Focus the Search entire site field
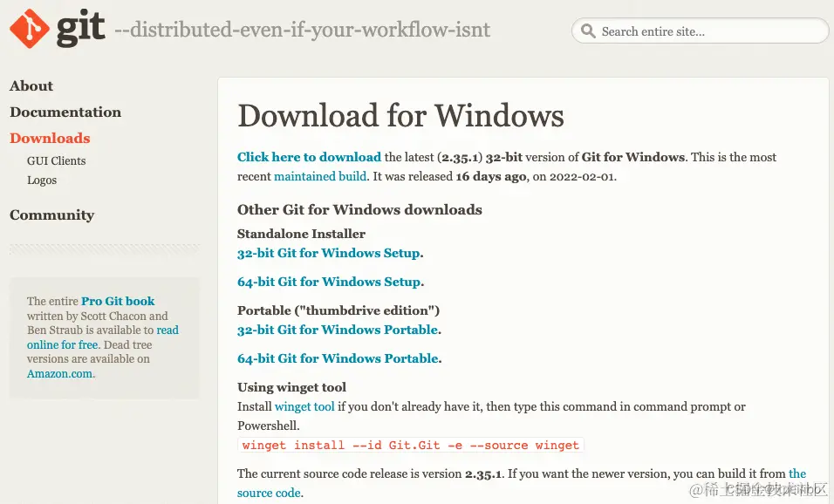The width and height of the screenshot is (834, 504). pos(700,31)
